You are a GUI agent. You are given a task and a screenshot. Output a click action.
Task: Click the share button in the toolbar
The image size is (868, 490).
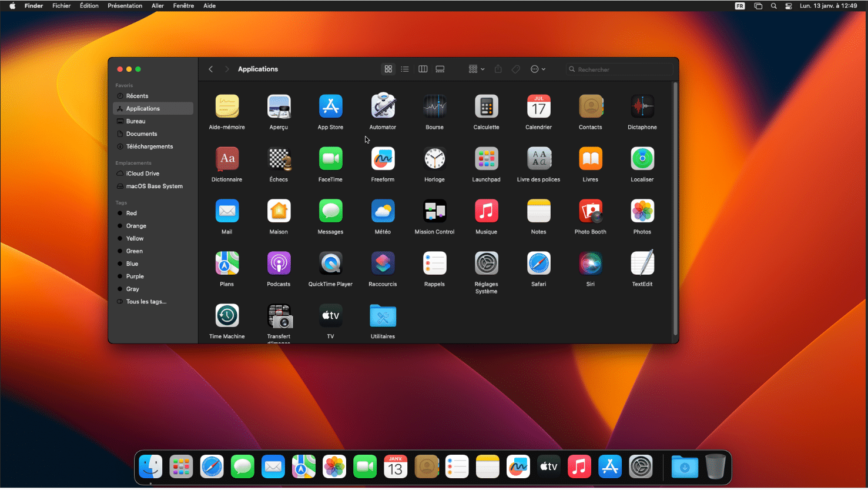pyautogui.click(x=497, y=69)
